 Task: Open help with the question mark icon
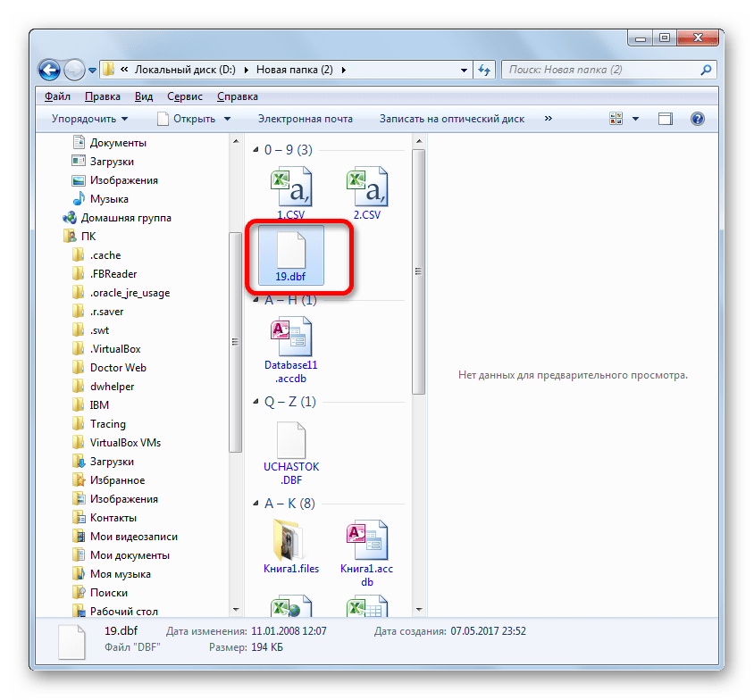tap(697, 119)
